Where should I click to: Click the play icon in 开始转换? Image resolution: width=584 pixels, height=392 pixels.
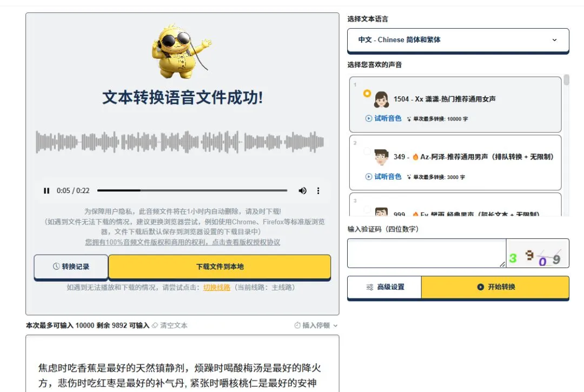481,287
